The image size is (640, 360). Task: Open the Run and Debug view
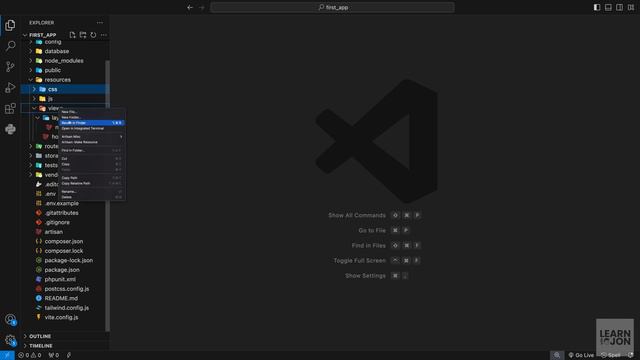click(x=10, y=87)
